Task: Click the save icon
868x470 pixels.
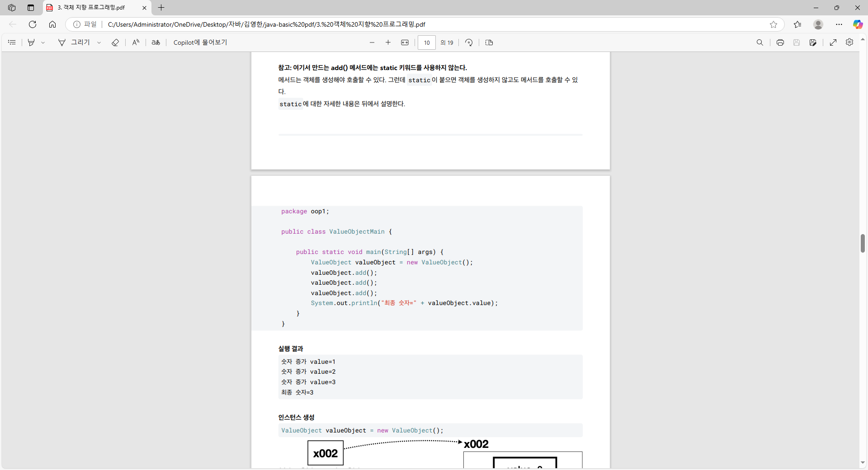Action: click(797, 42)
